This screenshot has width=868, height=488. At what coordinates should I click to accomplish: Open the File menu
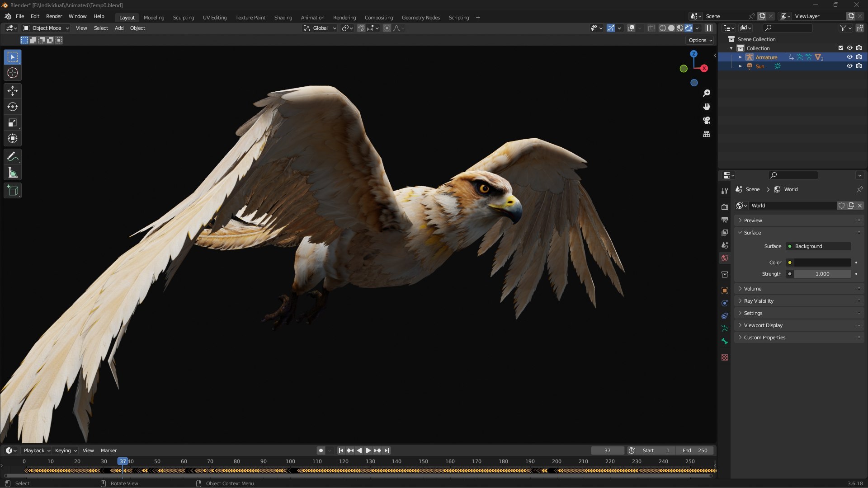point(20,16)
